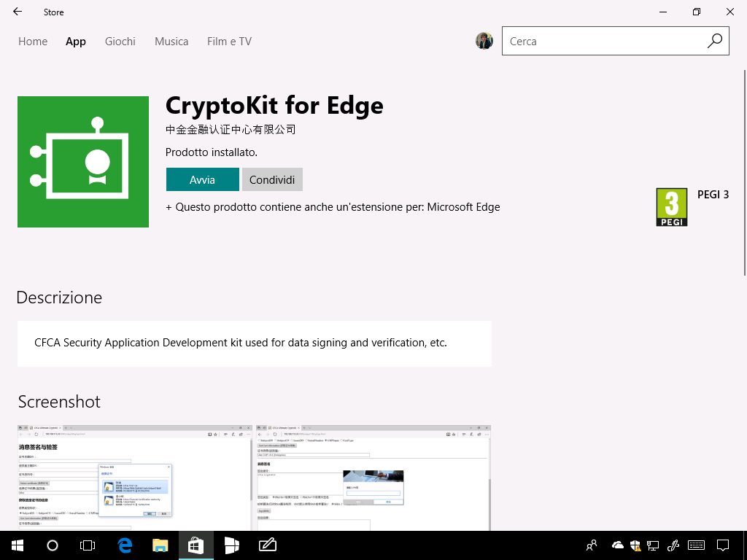This screenshot has height=560, width=747.
Task: Click the CFCA Security description text
Action: click(x=241, y=343)
